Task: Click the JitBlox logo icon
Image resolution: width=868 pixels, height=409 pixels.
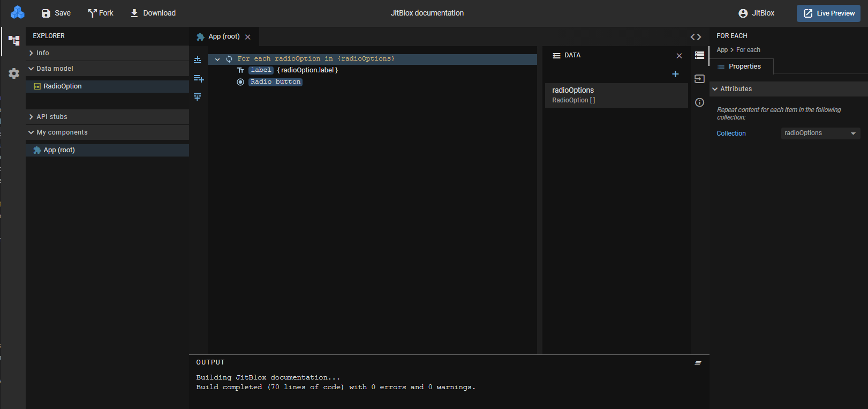Action: click(18, 12)
